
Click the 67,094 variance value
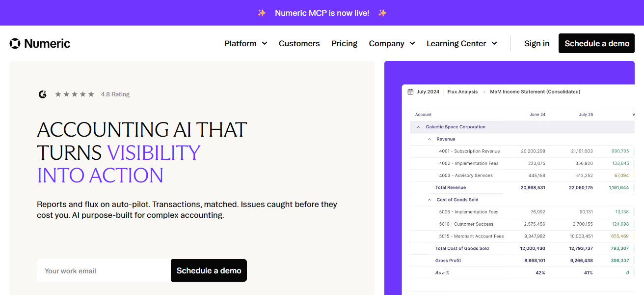tap(621, 176)
